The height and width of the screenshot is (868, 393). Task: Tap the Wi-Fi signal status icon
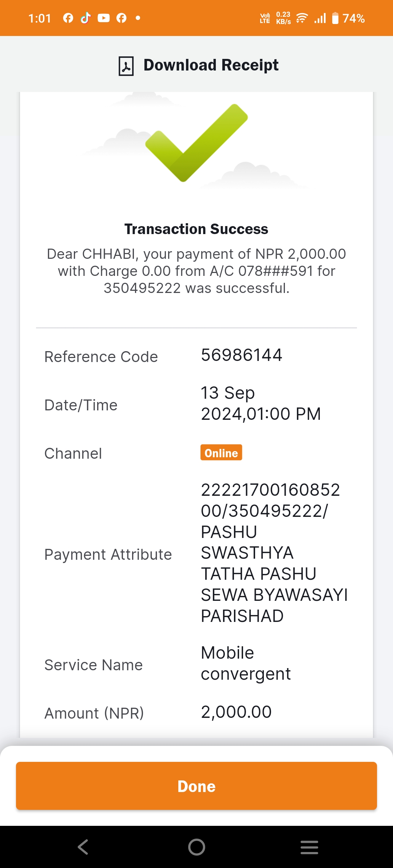[302, 18]
